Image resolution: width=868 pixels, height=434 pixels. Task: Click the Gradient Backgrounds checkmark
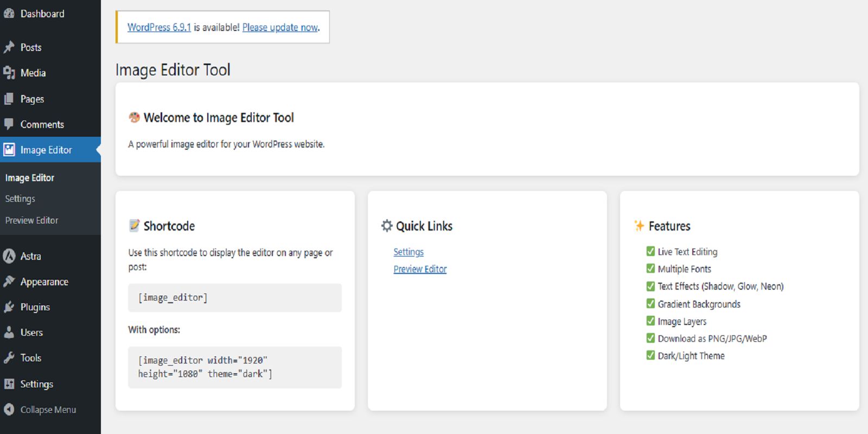point(650,304)
